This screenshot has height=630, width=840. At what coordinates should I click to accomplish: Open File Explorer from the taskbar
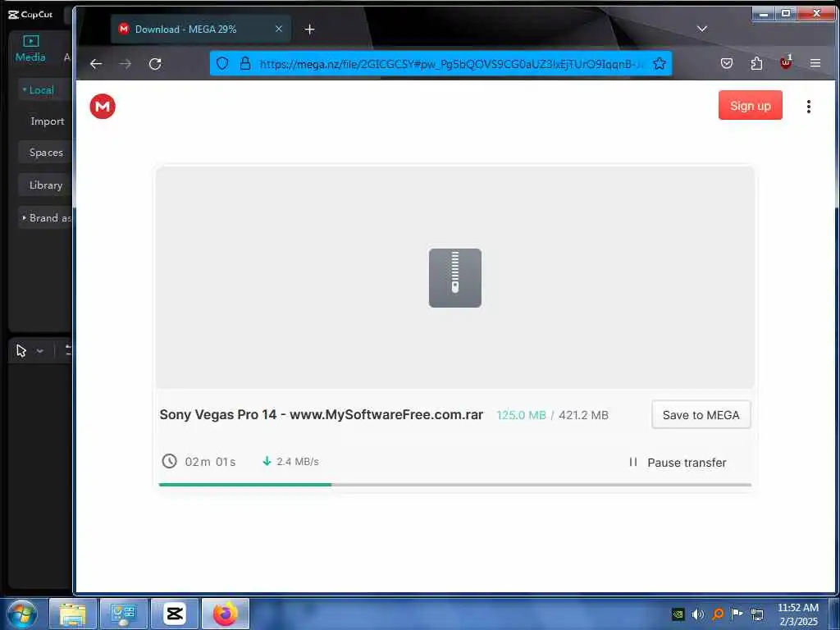[x=72, y=614]
